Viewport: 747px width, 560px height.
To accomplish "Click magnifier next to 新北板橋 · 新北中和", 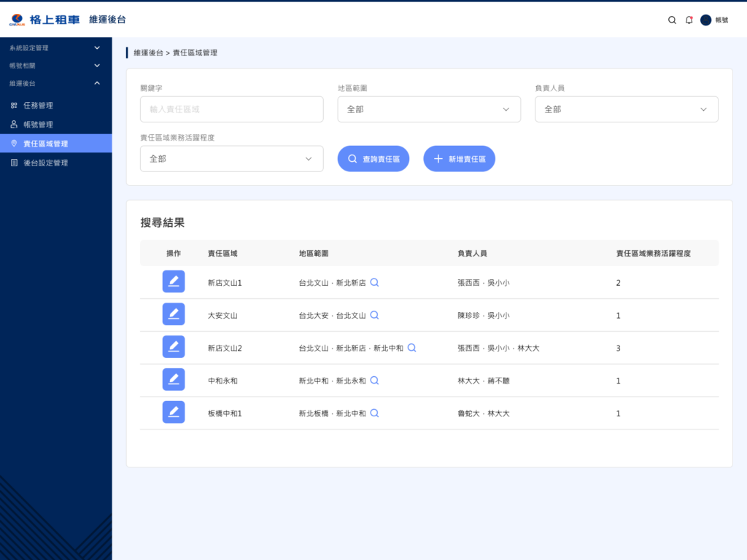I will point(374,413).
